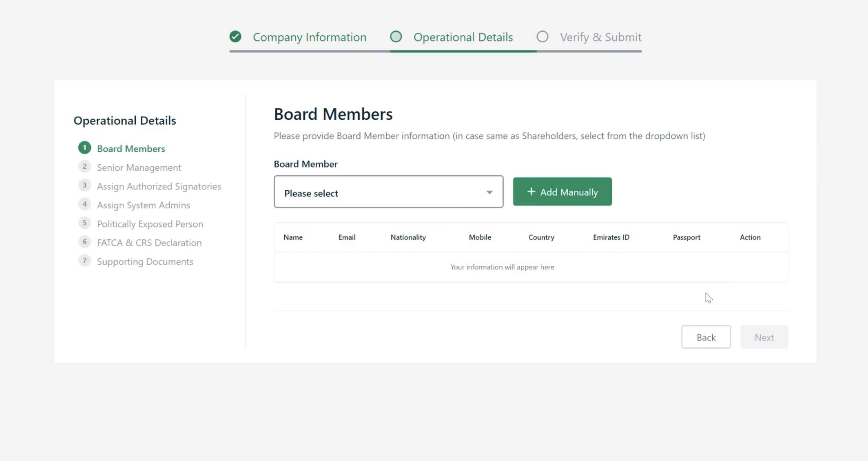Click the Company Information completed checkmark icon
The height and width of the screenshot is (461, 868).
coord(235,36)
